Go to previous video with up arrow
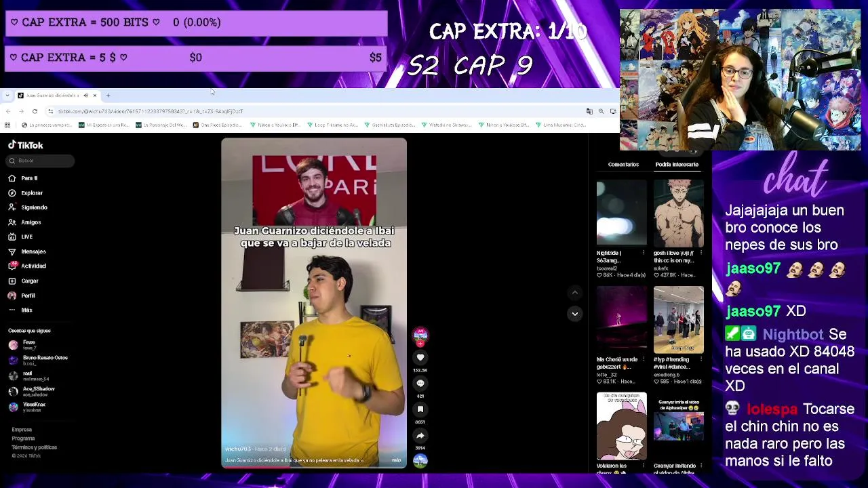 [574, 293]
